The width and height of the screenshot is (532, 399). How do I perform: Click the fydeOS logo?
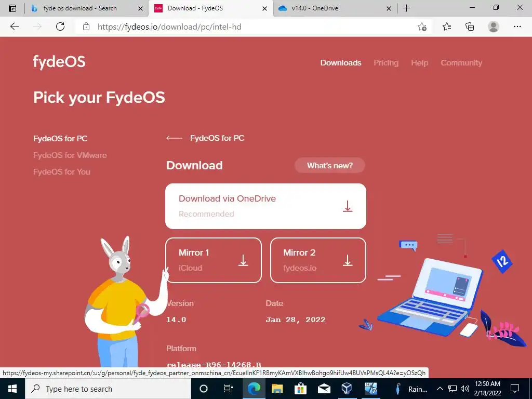pos(59,62)
